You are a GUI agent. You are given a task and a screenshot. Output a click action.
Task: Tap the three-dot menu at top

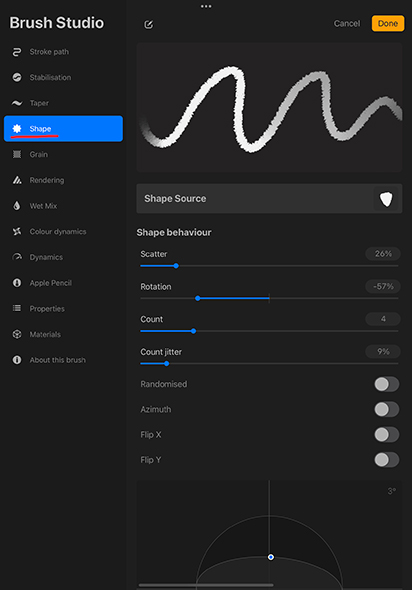coord(206,6)
